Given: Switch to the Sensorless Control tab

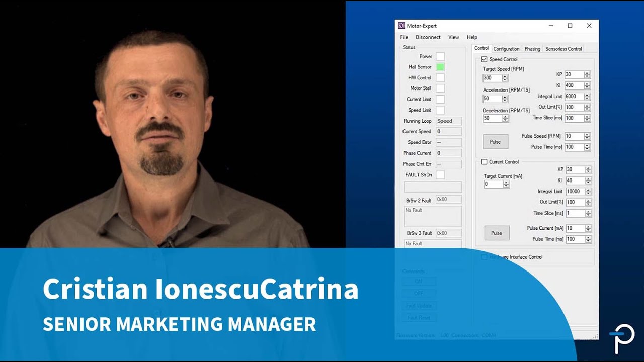Looking at the screenshot, I should click(x=563, y=49).
